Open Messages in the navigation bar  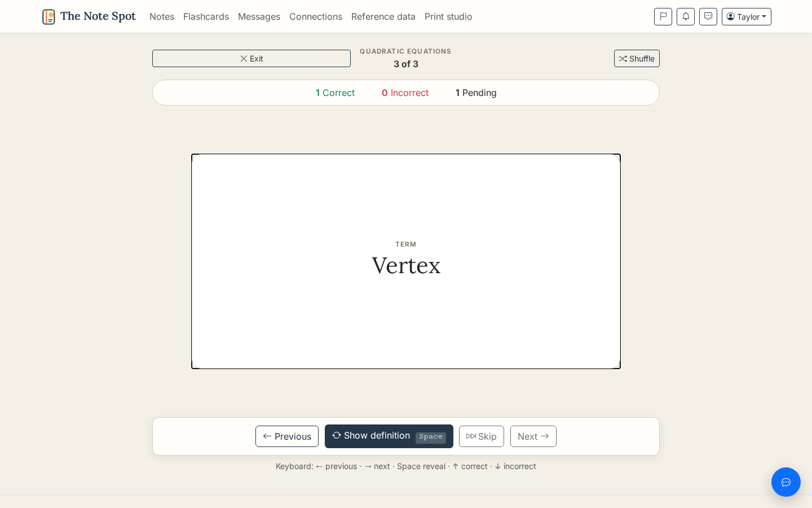point(259,16)
